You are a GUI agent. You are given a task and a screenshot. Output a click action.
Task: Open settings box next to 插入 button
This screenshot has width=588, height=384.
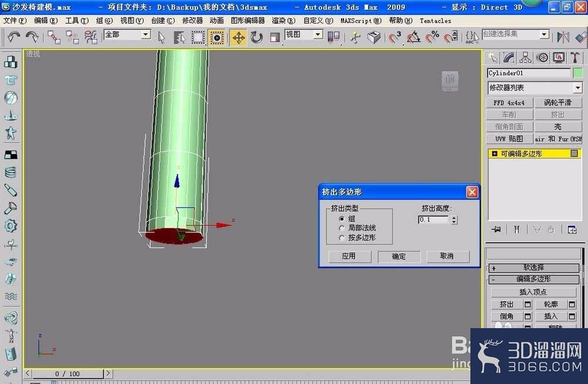click(572, 316)
